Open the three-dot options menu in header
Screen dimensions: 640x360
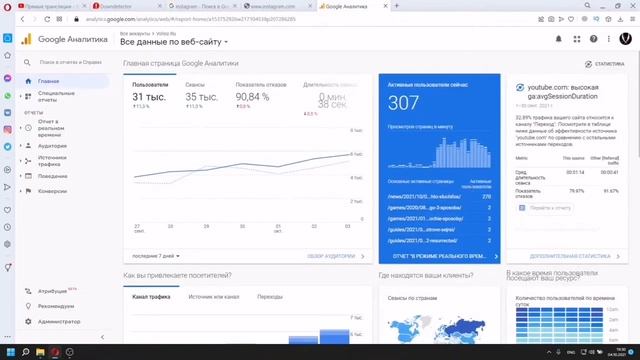click(609, 39)
